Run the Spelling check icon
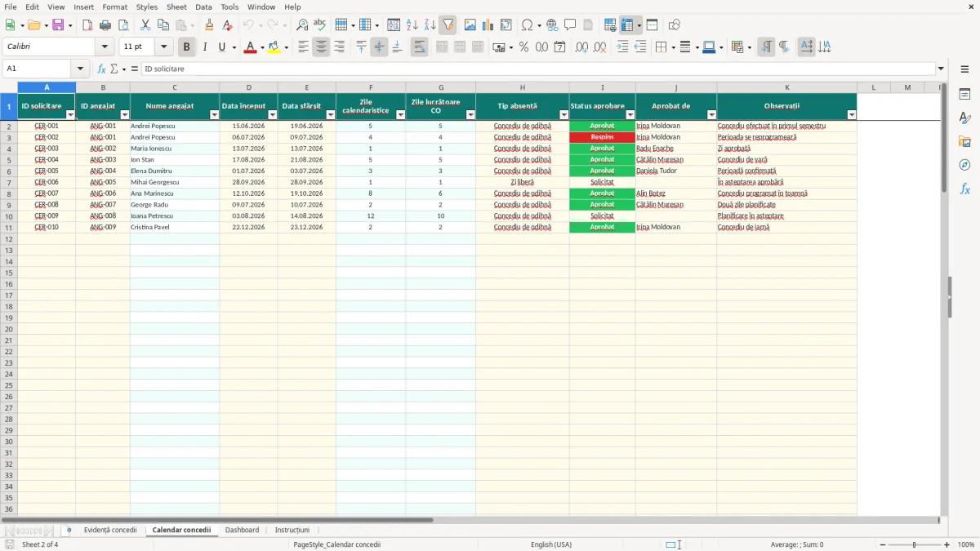Screen dimensions: 980x551 320,25
